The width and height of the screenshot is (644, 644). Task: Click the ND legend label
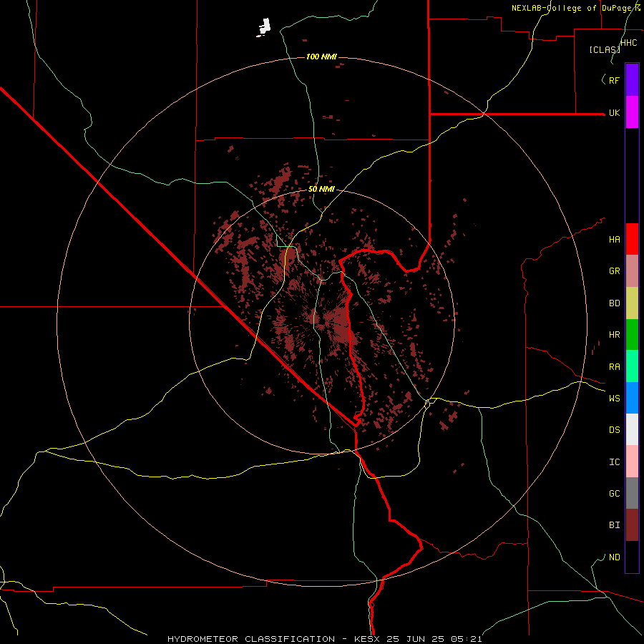pyautogui.click(x=615, y=557)
